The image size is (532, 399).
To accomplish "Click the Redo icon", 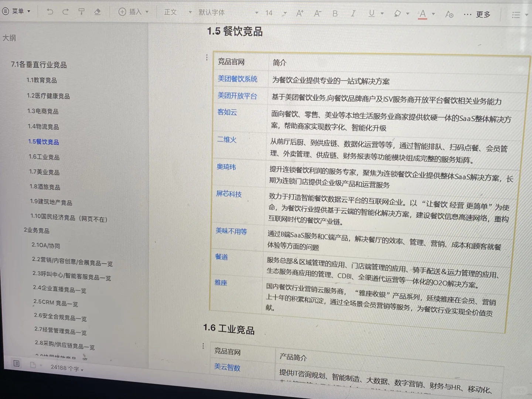I will coord(65,11).
